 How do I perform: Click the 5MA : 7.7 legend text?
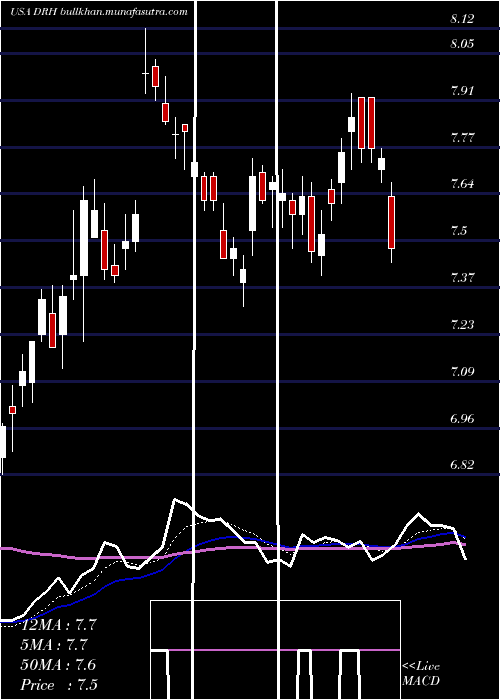[x=54, y=645]
